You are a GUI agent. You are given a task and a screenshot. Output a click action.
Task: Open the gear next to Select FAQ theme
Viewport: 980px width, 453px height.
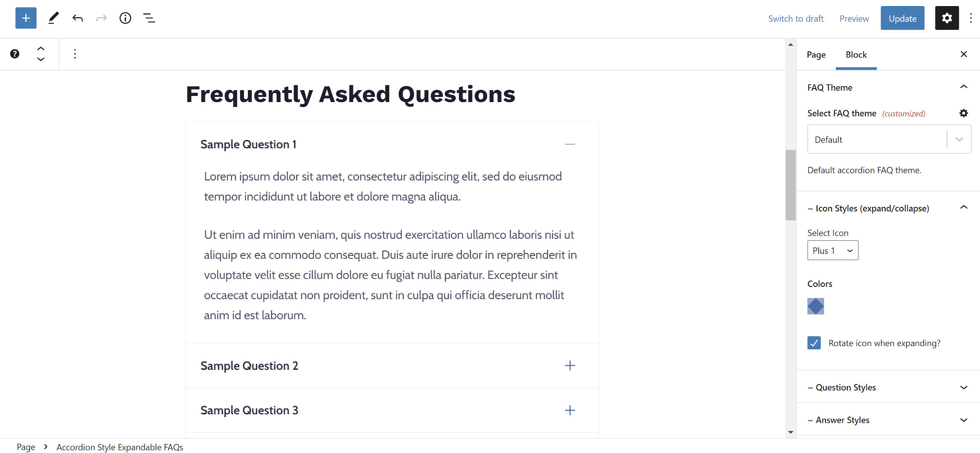coord(964,113)
